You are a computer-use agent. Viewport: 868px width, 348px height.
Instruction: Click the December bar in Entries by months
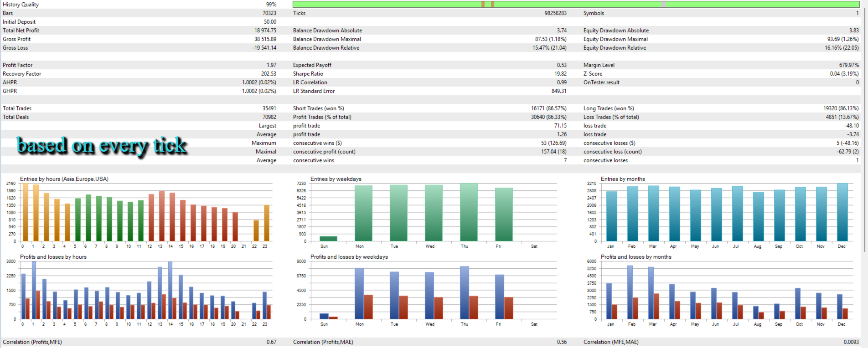842,212
